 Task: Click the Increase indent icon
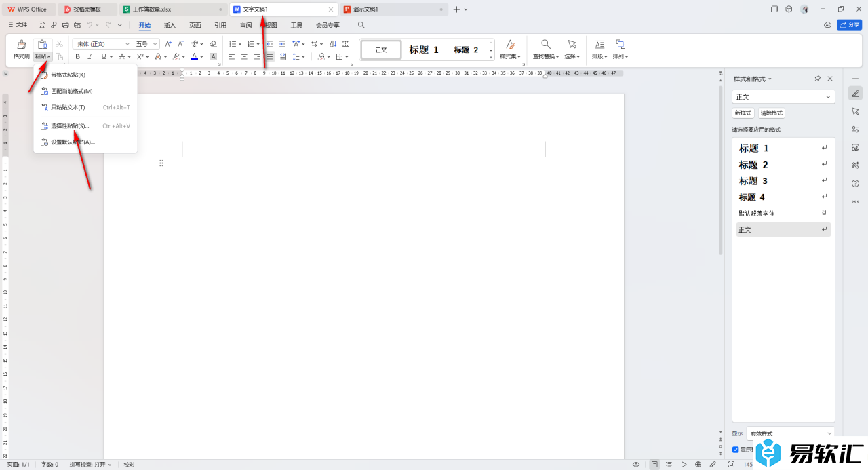point(281,43)
